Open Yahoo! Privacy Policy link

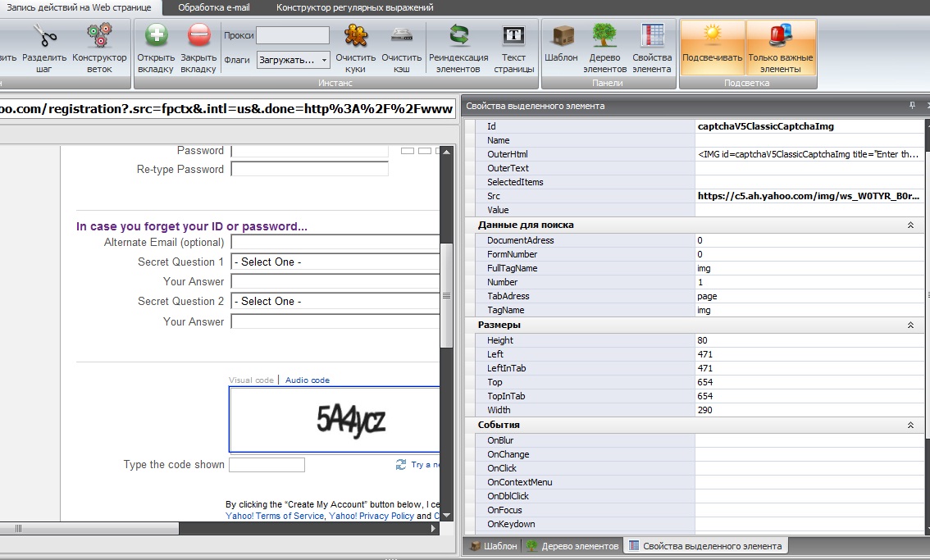[374, 516]
